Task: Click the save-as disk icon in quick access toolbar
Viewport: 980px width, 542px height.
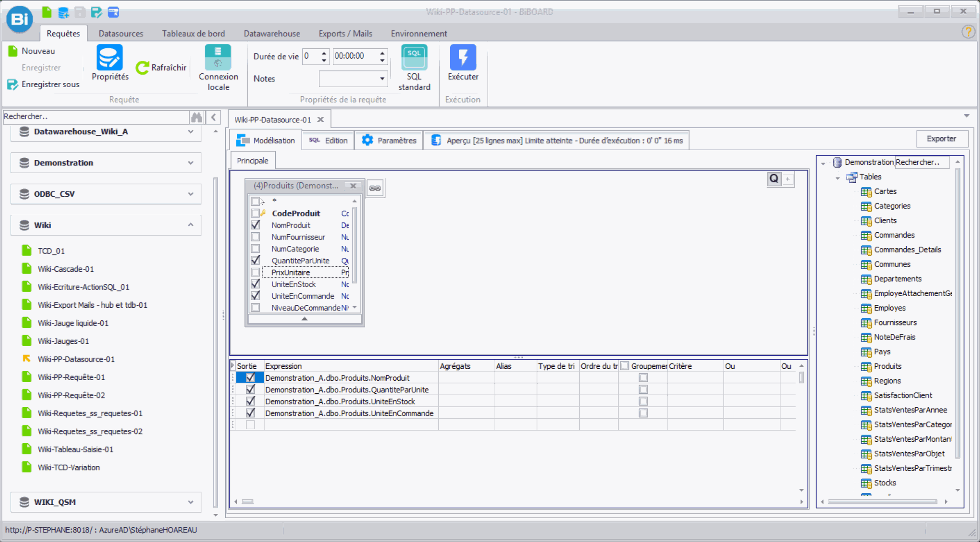Action: pyautogui.click(x=96, y=13)
